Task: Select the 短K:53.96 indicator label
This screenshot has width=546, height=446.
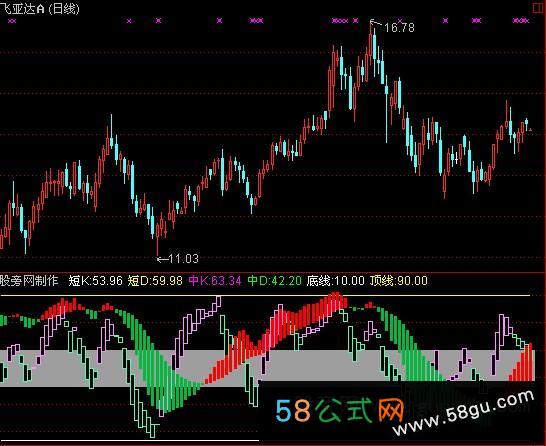Action: coord(95,281)
